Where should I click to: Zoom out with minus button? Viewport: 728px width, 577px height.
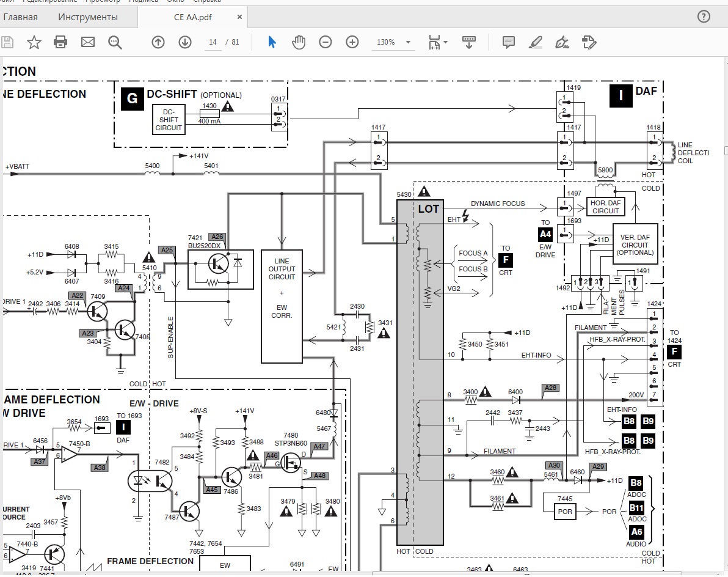(326, 42)
